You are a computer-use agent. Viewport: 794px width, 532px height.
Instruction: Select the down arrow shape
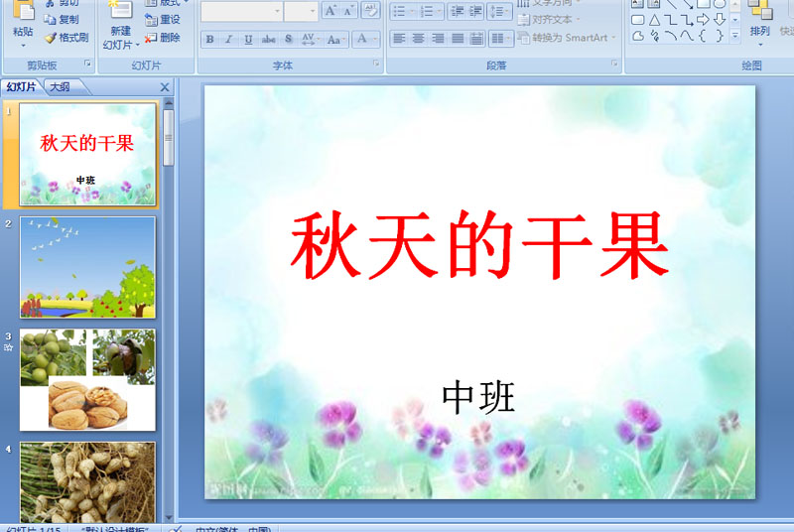[720, 20]
